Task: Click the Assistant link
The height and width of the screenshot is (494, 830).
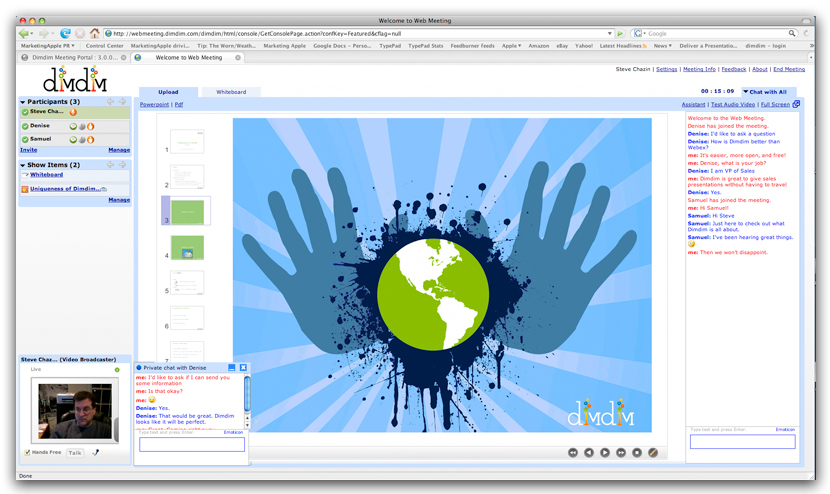Action: [693, 104]
